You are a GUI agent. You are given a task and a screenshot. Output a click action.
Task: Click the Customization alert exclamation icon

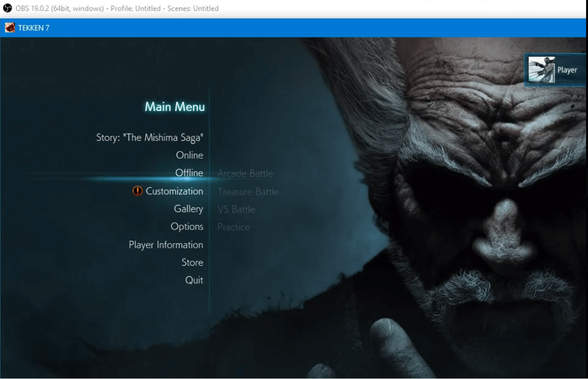tap(138, 191)
